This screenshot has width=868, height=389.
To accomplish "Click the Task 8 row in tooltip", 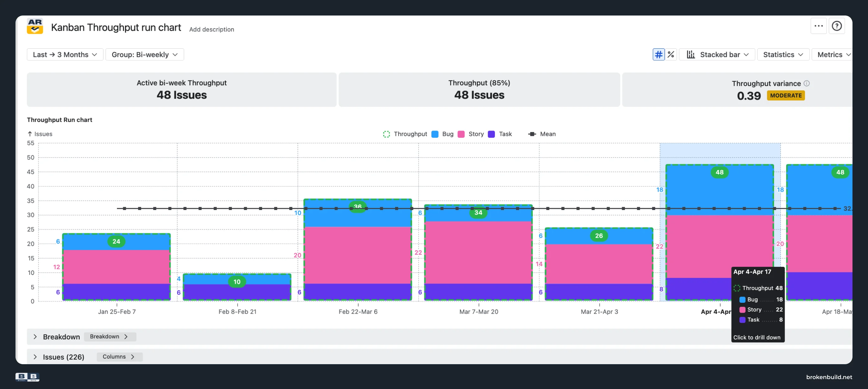I will [761, 320].
